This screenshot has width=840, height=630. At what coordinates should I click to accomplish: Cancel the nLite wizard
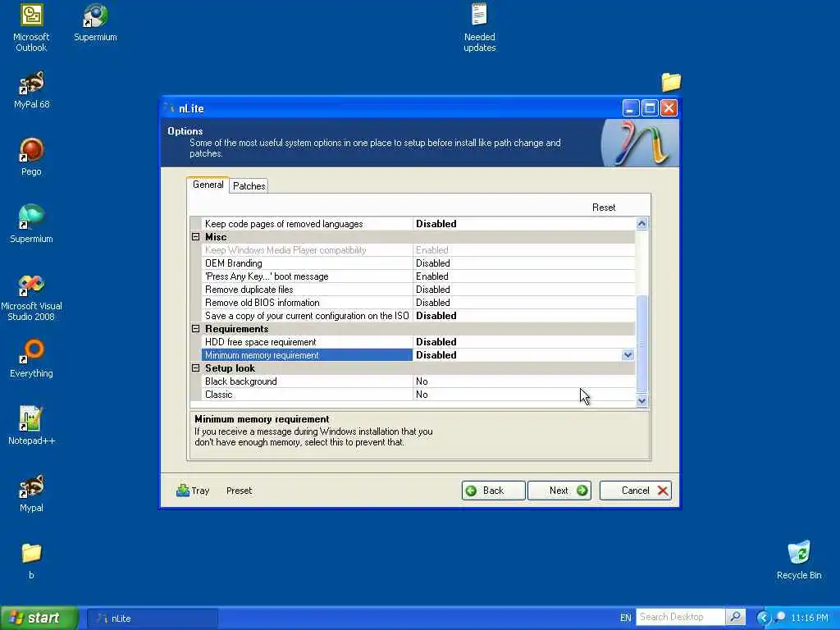pos(636,491)
